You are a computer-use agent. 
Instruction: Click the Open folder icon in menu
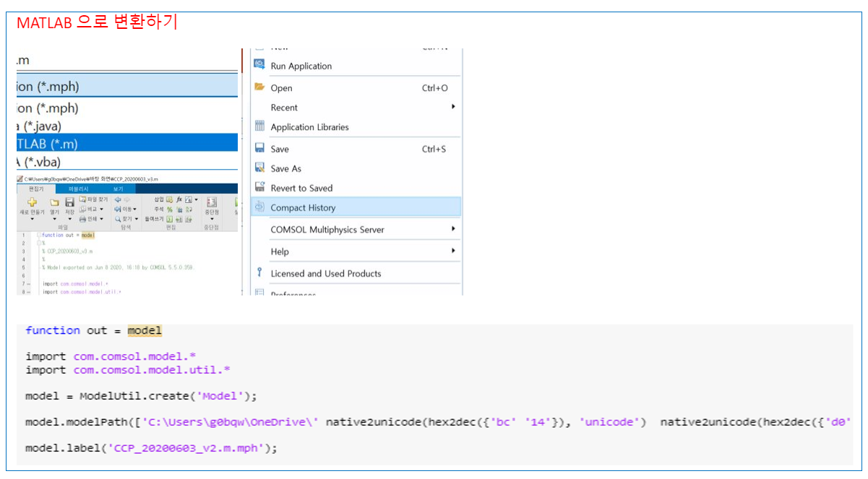pyautogui.click(x=259, y=87)
